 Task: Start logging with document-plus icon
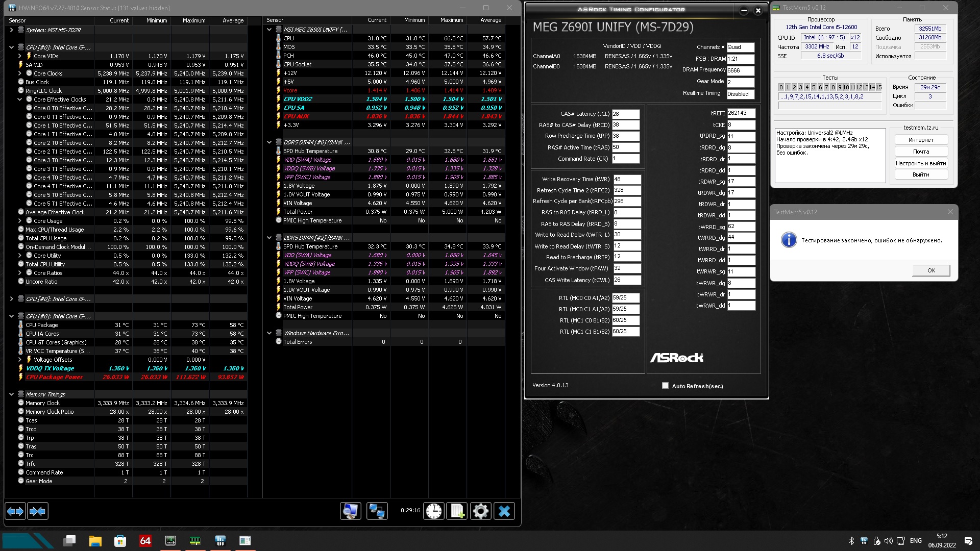457,511
